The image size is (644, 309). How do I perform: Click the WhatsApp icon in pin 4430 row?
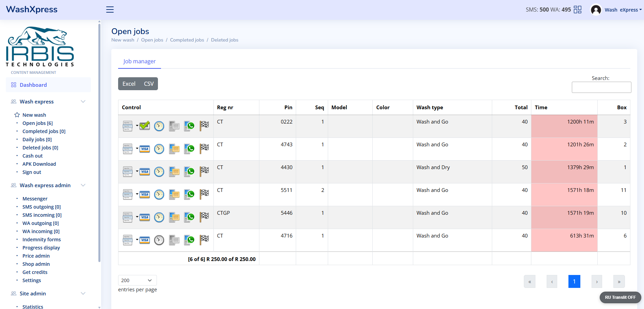pyautogui.click(x=189, y=172)
